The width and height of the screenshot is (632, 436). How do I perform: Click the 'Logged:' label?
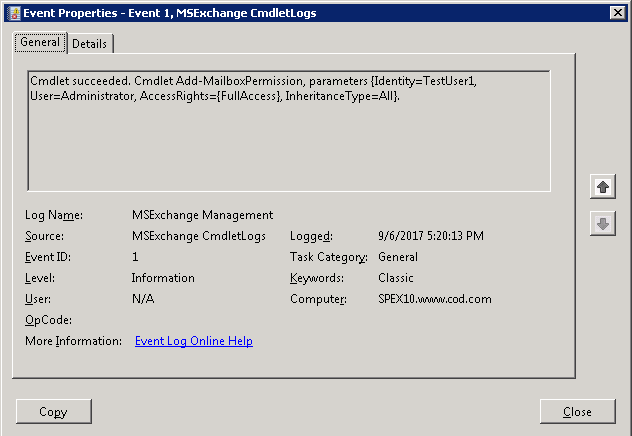click(311, 236)
